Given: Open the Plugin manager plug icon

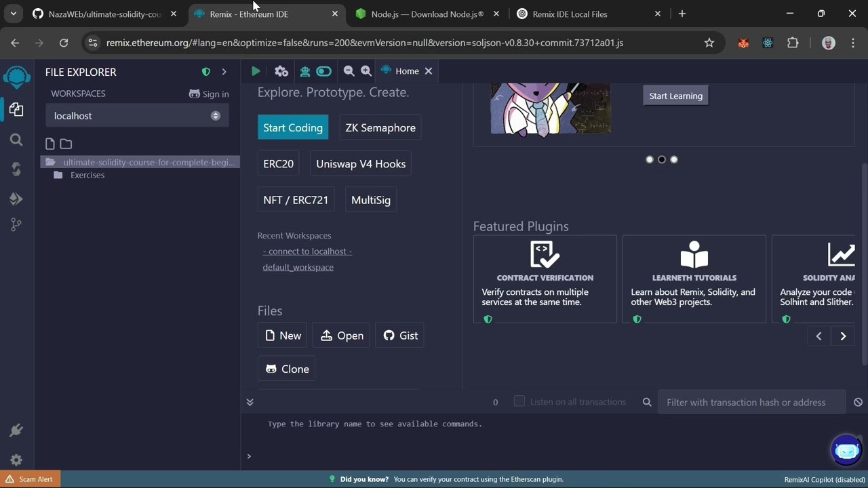Looking at the screenshot, I should click(x=16, y=430).
